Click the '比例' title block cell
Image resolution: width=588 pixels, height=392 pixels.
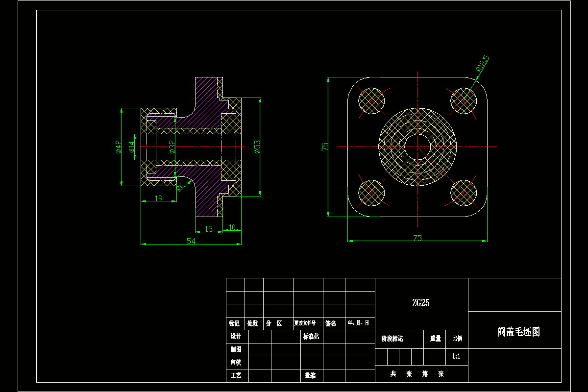(457, 339)
